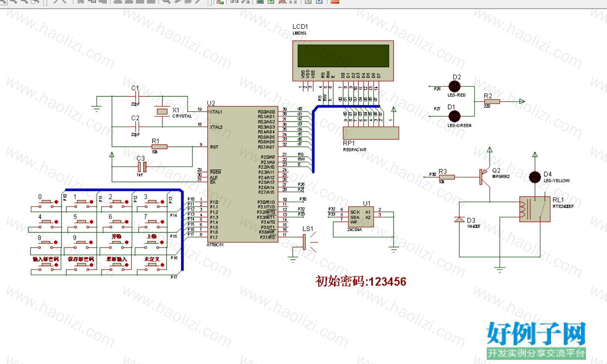Push the keypad button labeled 3

(152, 202)
